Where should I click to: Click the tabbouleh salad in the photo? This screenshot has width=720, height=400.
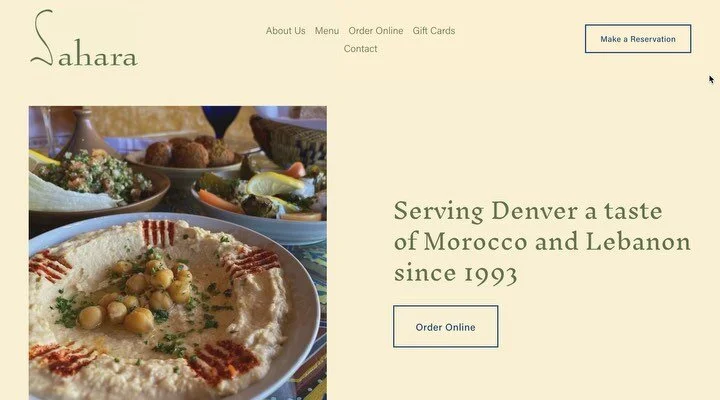(94, 175)
